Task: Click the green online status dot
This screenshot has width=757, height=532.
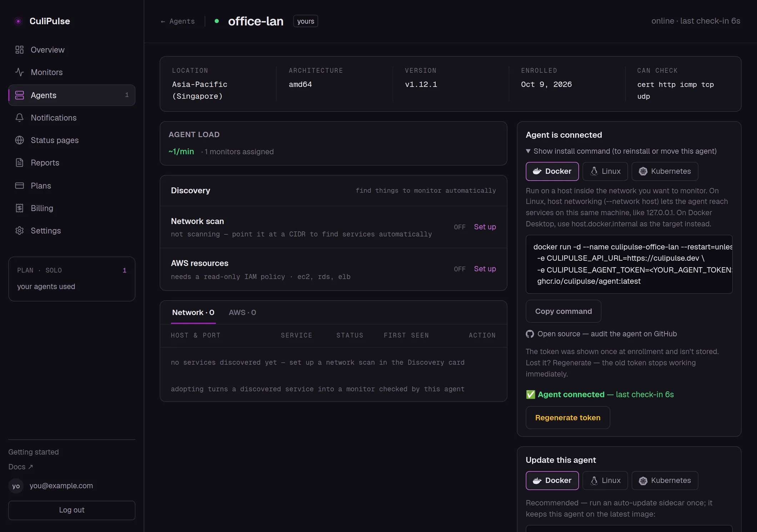Action: [x=217, y=21]
